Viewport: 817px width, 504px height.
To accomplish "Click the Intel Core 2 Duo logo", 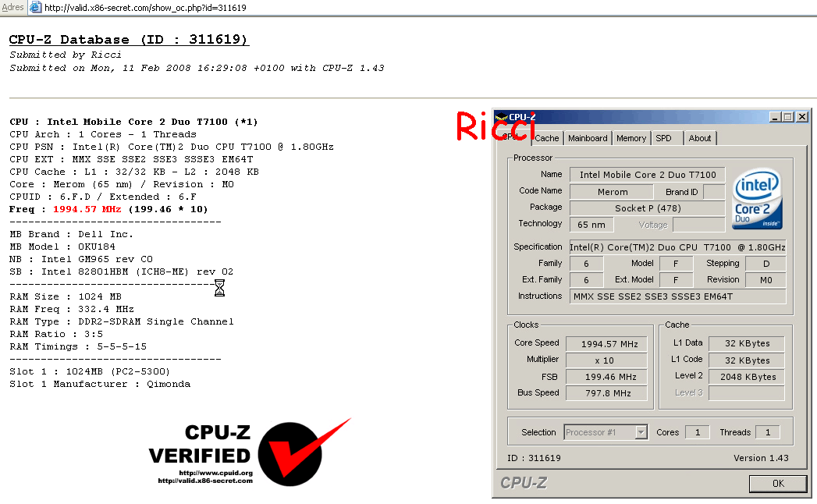I will (x=757, y=199).
